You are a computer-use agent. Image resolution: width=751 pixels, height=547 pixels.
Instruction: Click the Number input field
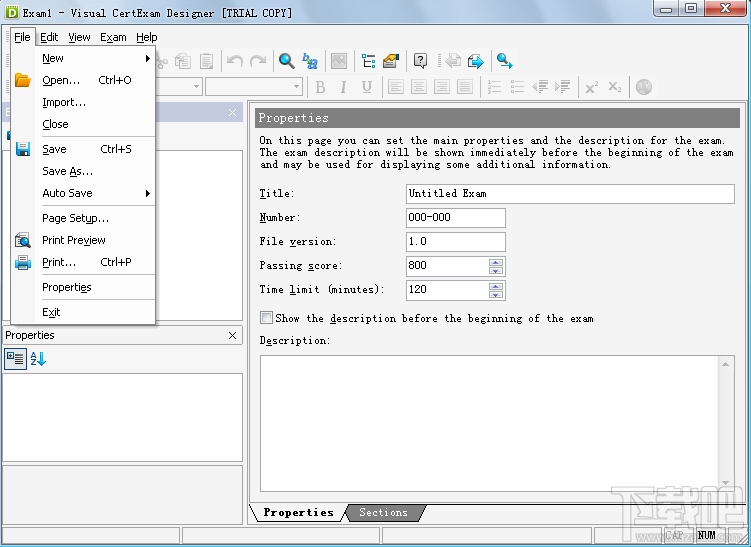point(455,217)
